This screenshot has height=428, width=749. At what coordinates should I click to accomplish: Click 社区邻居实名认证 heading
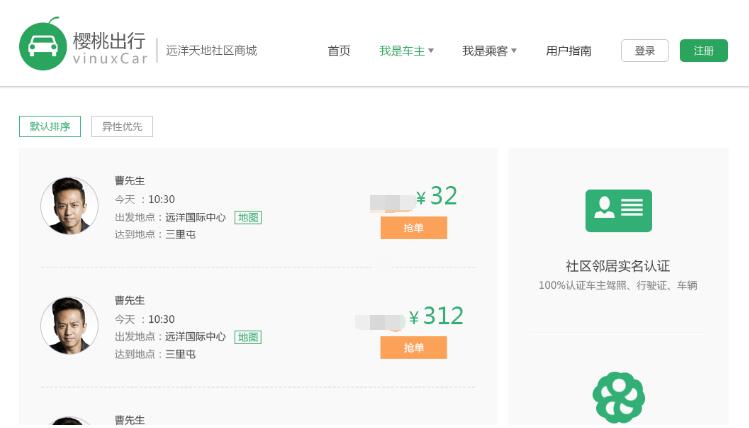[617, 266]
